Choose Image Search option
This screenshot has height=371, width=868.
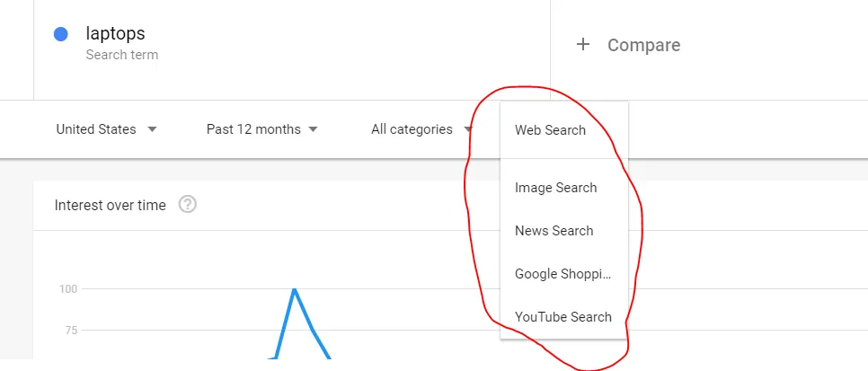coord(555,188)
